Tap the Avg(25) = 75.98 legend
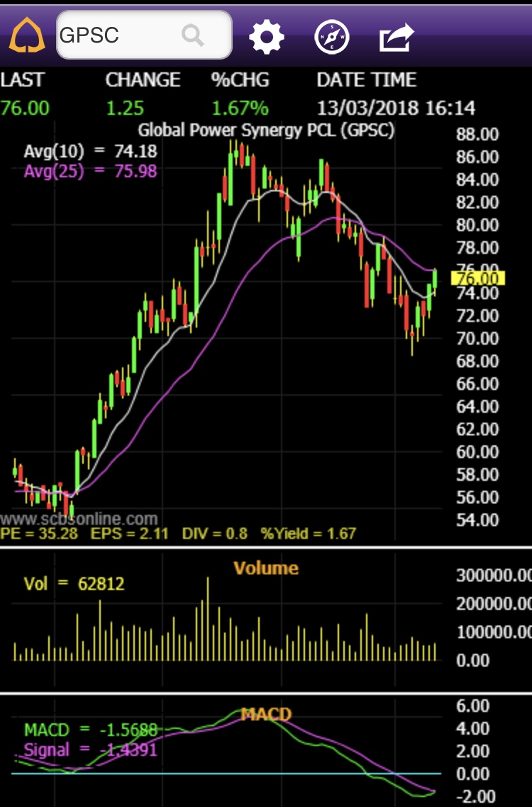 pos(91,171)
